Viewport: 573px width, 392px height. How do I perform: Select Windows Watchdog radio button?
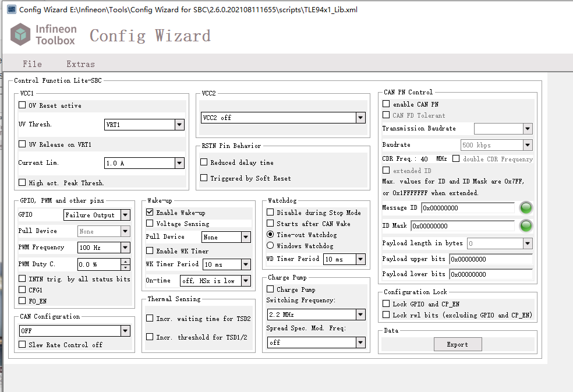point(270,245)
